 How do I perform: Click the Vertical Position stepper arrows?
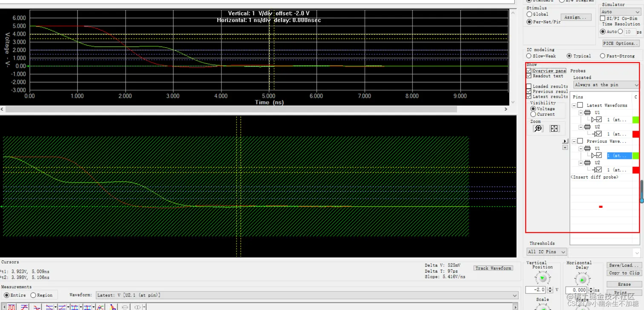(x=550, y=290)
